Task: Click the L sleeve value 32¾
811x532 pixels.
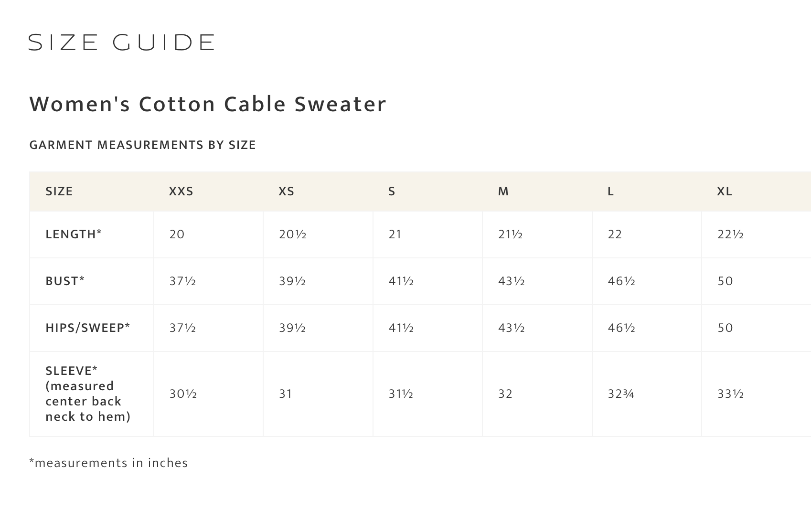Action: pyautogui.click(x=620, y=394)
